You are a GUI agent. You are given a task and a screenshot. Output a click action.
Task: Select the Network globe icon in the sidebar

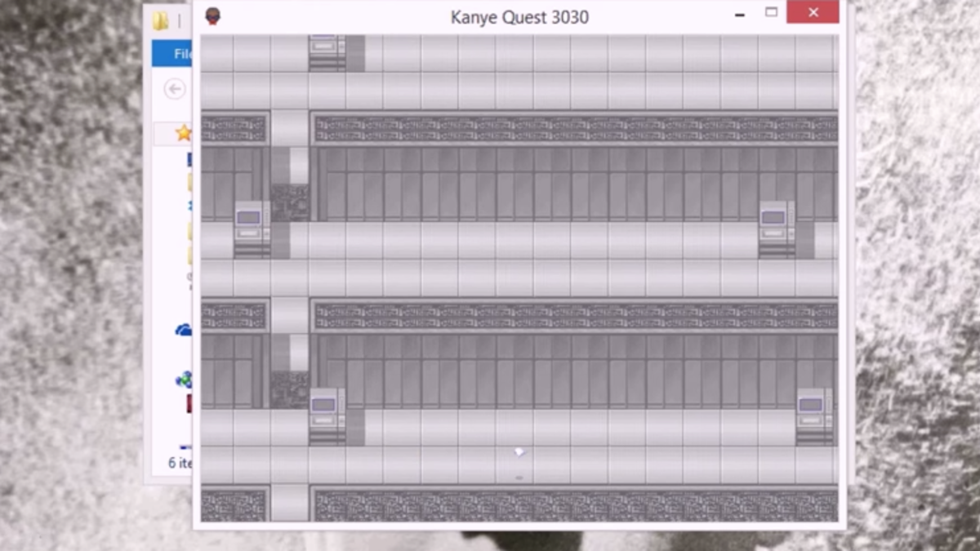click(x=185, y=378)
